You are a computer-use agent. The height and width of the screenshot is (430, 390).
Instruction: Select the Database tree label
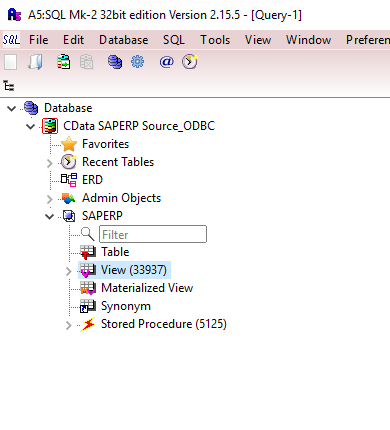[x=68, y=108]
